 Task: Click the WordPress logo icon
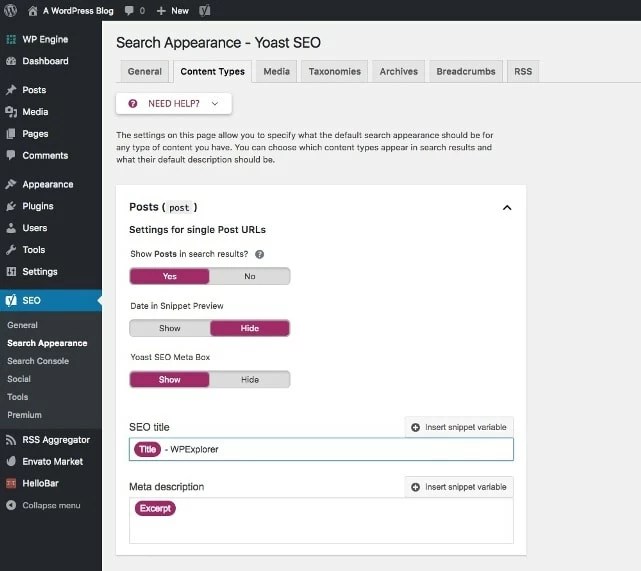click(x=10, y=10)
